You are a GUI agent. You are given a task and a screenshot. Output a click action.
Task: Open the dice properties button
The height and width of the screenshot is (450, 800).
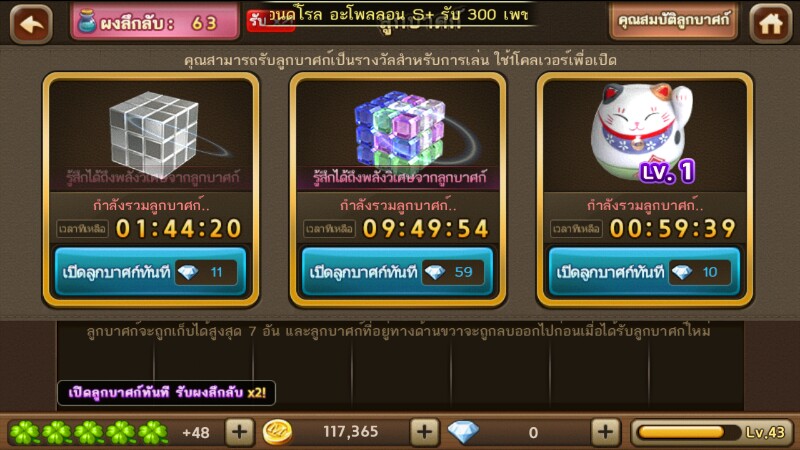point(673,21)
